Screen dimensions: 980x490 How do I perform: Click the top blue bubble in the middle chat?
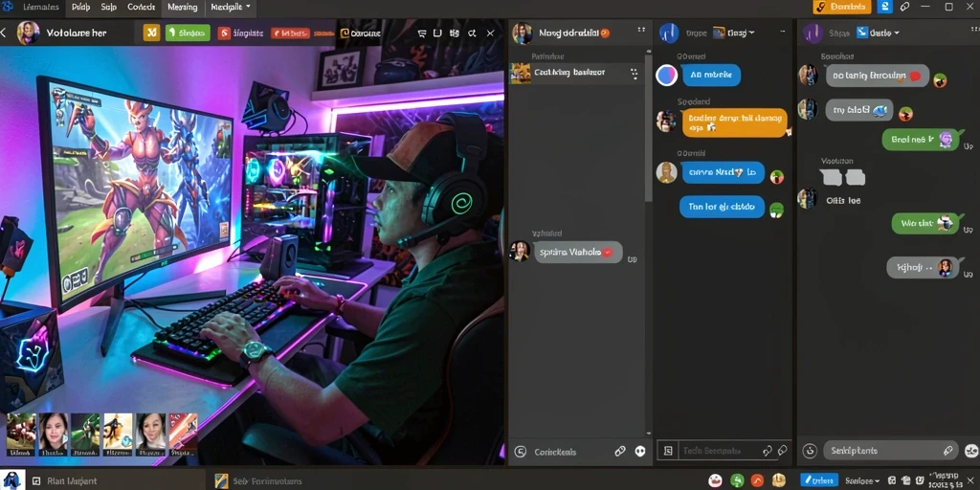[x=711, y=75]
